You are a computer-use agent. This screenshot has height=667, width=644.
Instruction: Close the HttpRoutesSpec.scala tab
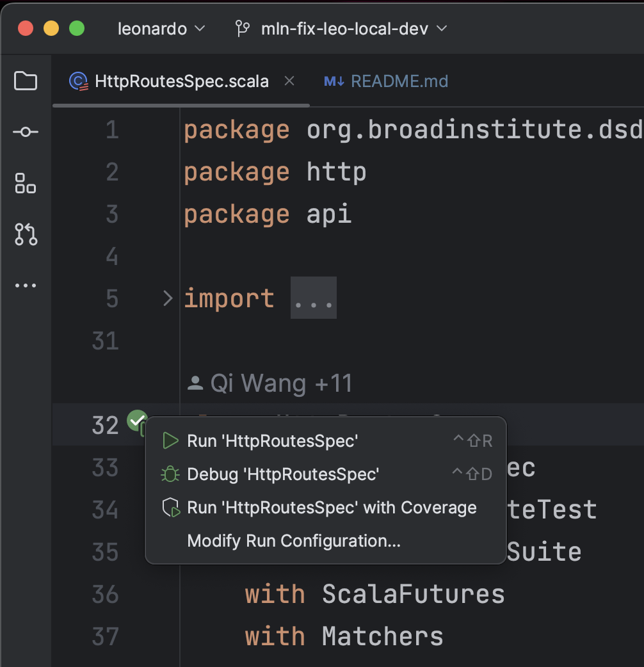pos(289,81)
